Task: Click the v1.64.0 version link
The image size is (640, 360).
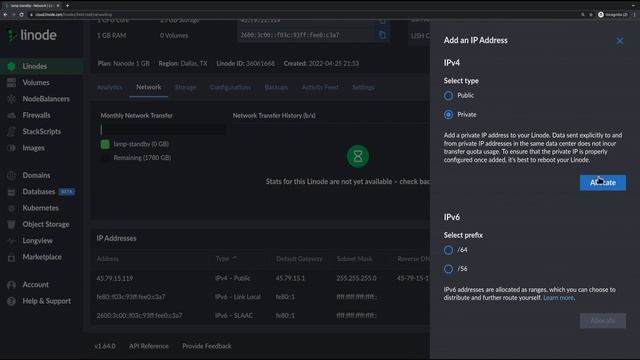Action: (105, 346)
